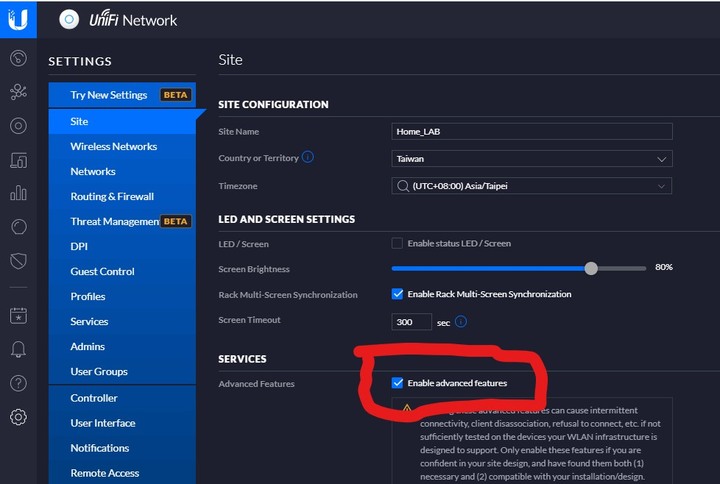Viewport: 720px width, 484px height.
Task: Uncheck Enable Rack Multi-Screen Synchronization
Action: point(397,294)
